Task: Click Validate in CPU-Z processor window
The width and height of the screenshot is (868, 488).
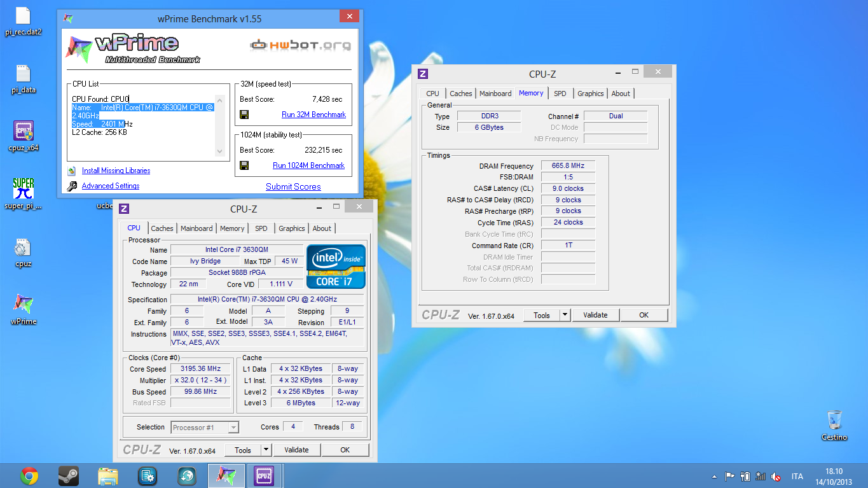Action: (x=296, y=450)
